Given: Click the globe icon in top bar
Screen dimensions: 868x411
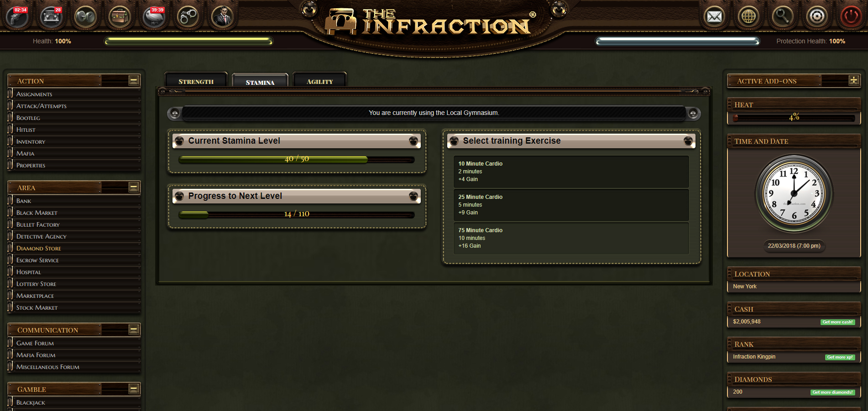Looking at the screenshot, I should pyautogui.click(x=748, y=17).
